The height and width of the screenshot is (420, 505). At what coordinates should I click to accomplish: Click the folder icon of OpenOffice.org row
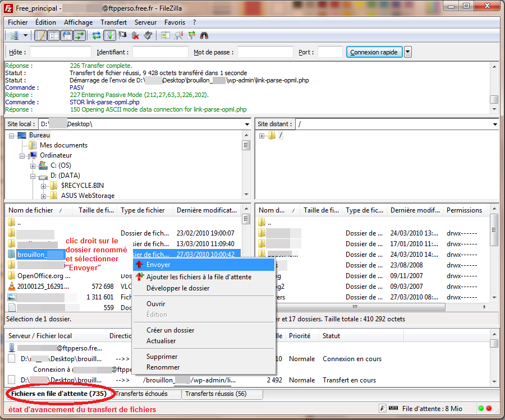[12, 275]
